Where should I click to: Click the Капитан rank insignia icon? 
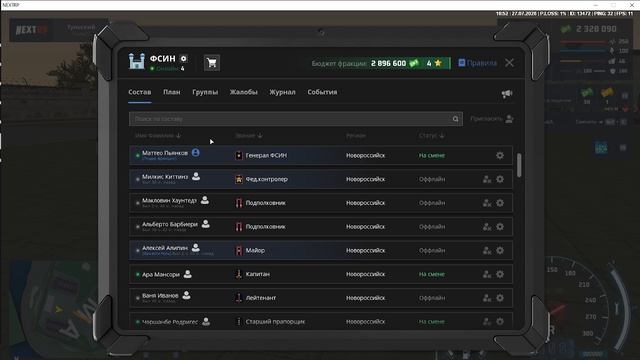pyautogui.click(x=239, y=274)
